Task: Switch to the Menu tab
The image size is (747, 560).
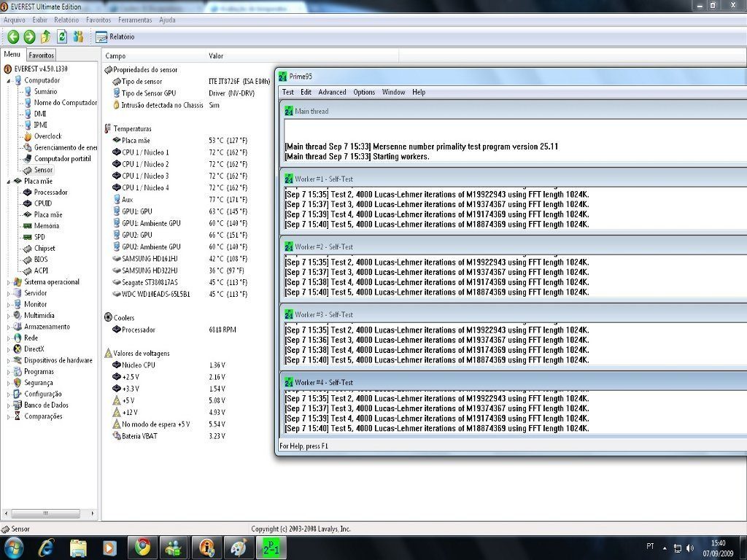Action: pyautogui.click(x=12, y=54)
